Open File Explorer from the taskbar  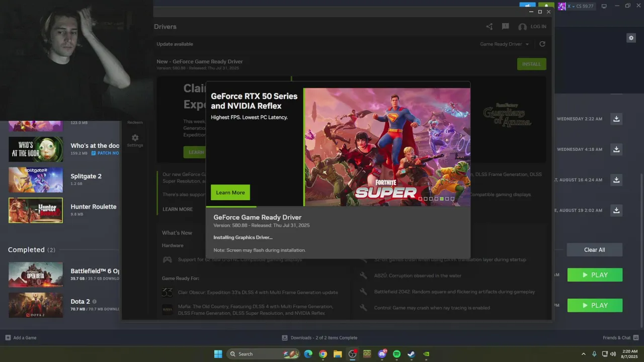click(x=338, y=354)
